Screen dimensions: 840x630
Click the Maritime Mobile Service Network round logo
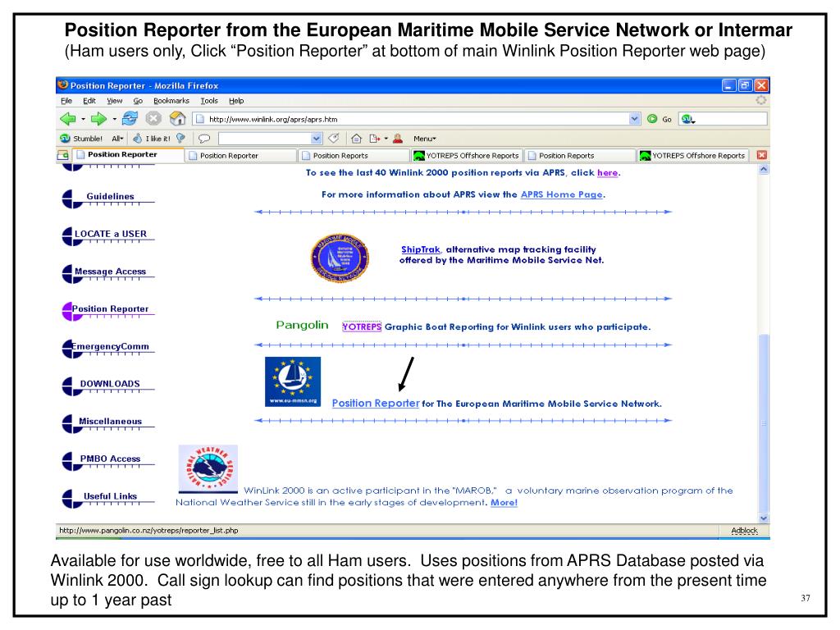click(x=340, y=258)
